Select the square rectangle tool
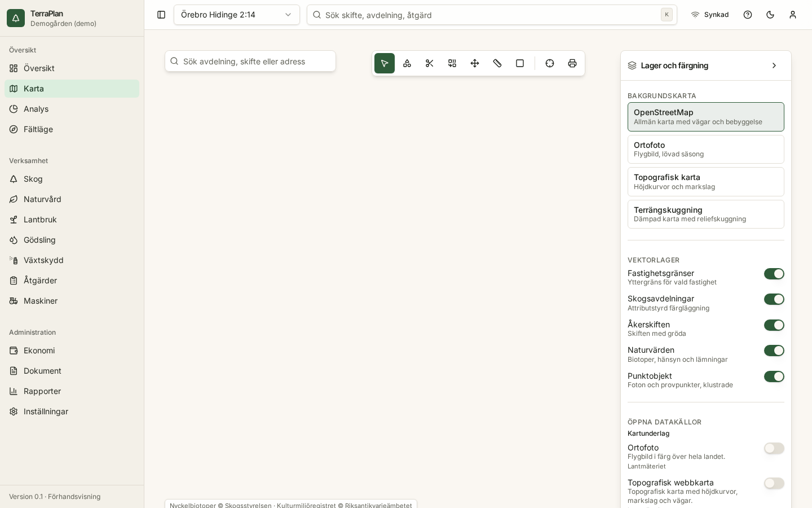The height and width of the screenshot is (508, 812). [x=520, y=63]
